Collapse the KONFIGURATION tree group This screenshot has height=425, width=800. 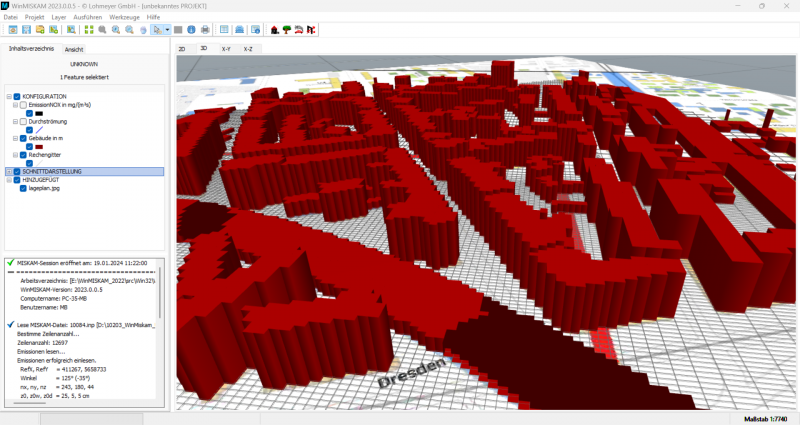(x=8, y=96)
